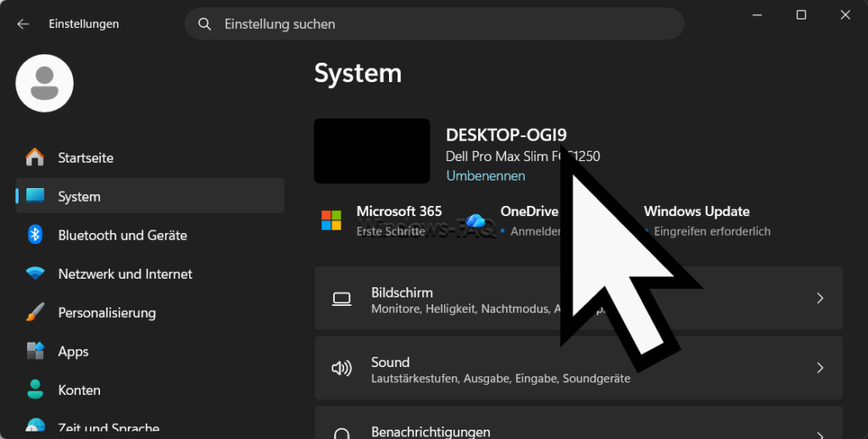Open the Benachrichtigungen settings row
868x439 pixels.
pyautogui.click(x=578, y=422)
